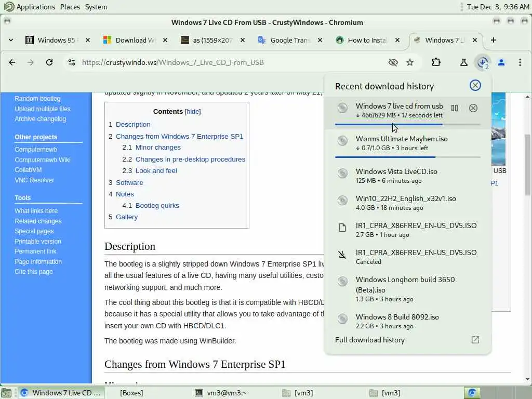The width and height of the screenshot is (532, 399).
Task: Open What links here tool
Action: [x=36, y=211]
